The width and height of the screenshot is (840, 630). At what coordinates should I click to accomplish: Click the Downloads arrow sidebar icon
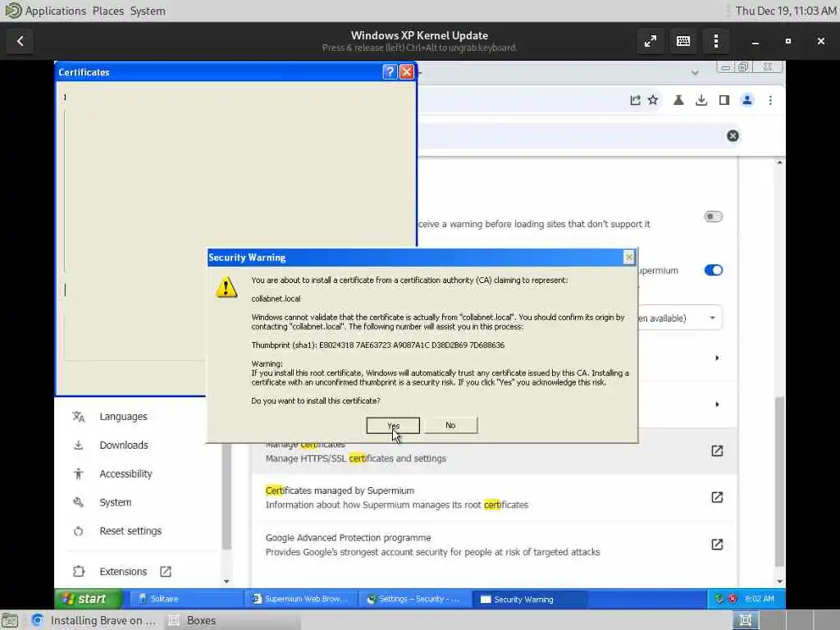(x=79, y=445)
